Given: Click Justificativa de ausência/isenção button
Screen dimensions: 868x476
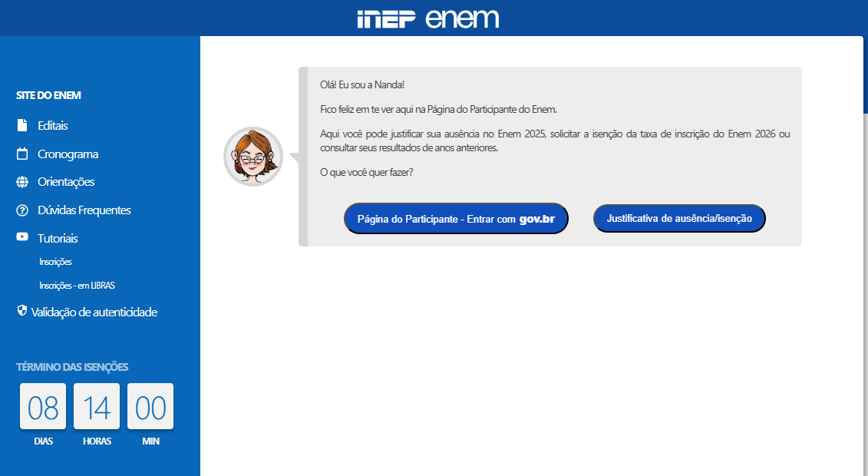Looking at the screenshot, I should click(679, 218).
